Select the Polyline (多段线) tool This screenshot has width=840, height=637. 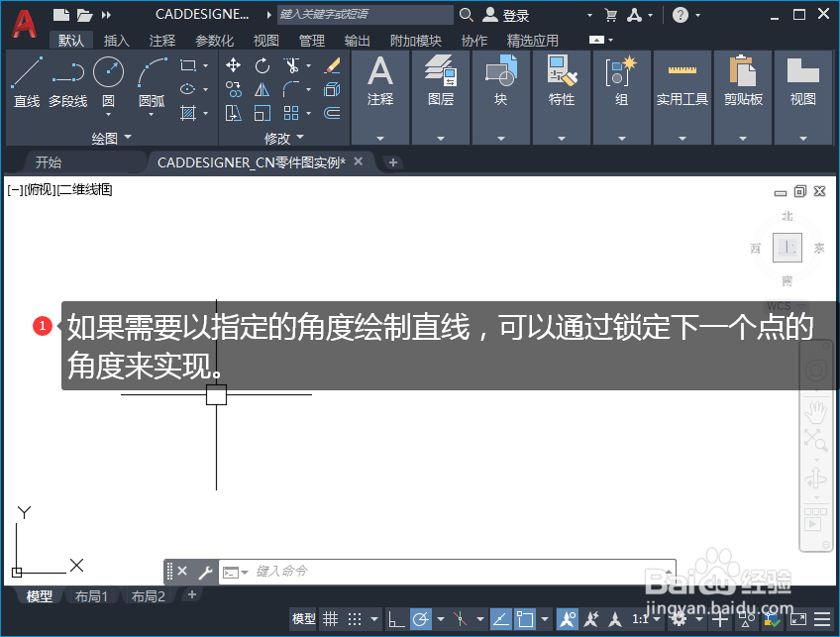68,81
